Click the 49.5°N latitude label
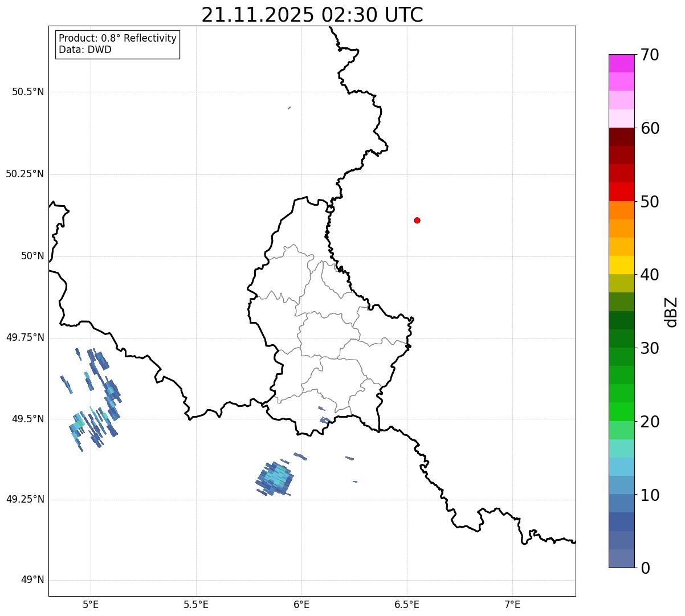This screenshot has width=685, height=616. click(x=28, y=419)
